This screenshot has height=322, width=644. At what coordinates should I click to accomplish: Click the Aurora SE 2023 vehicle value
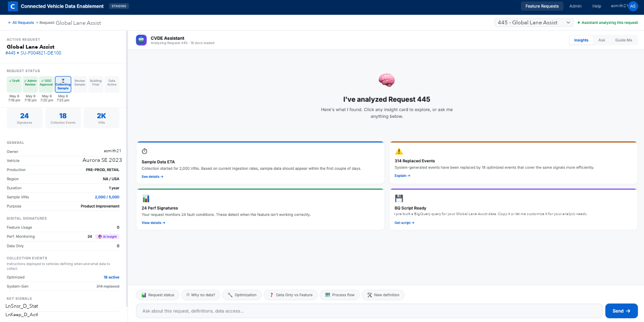[x=102, y=160]
